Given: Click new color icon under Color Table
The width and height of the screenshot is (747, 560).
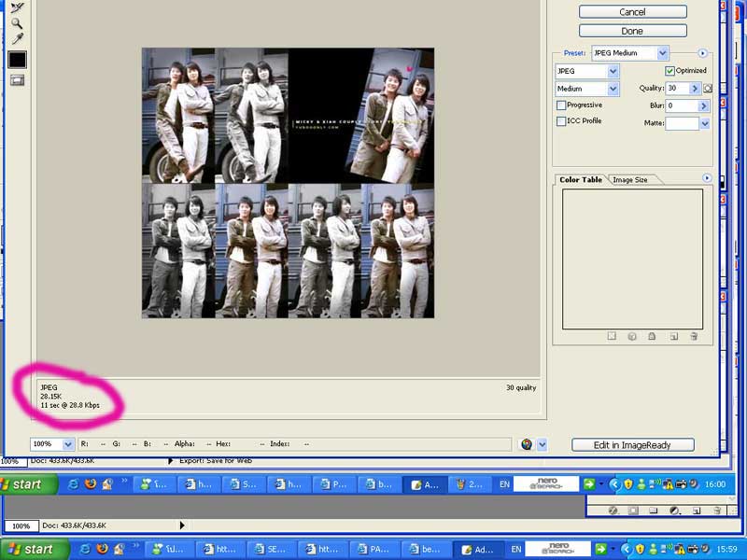Looking at the screenshot, I should point(673,336).
